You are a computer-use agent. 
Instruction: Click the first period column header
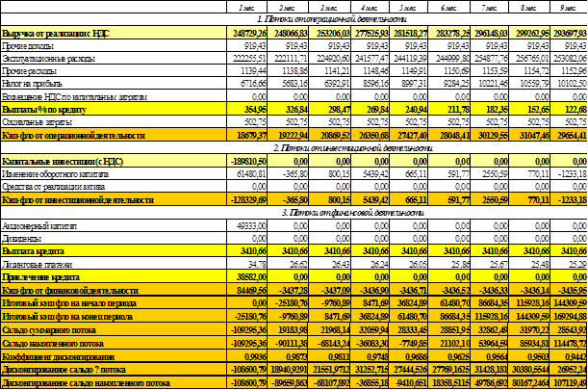246,7
